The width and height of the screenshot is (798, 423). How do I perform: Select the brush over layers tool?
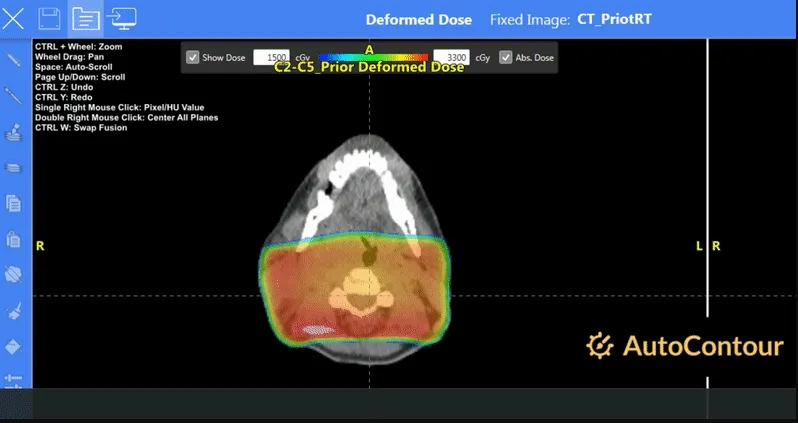point(13,132)
